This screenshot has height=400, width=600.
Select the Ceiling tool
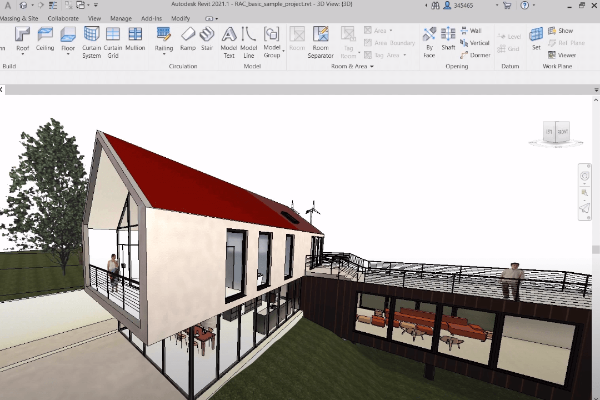tap(45, 40)
